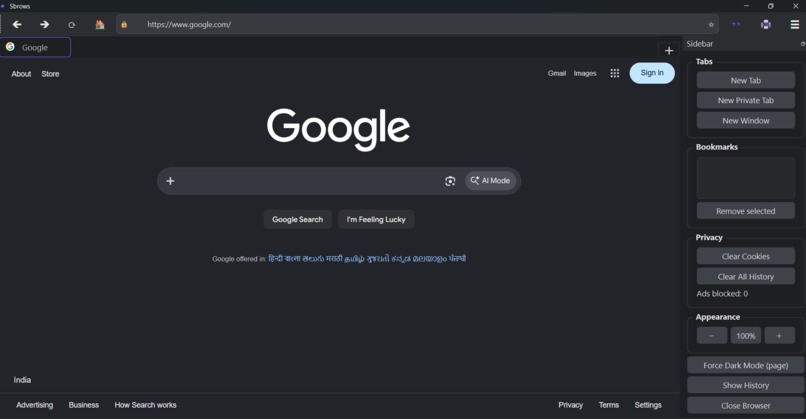
Task: Undock the Sidebar panel via corner icon
Action: click(x=802, y=44)
